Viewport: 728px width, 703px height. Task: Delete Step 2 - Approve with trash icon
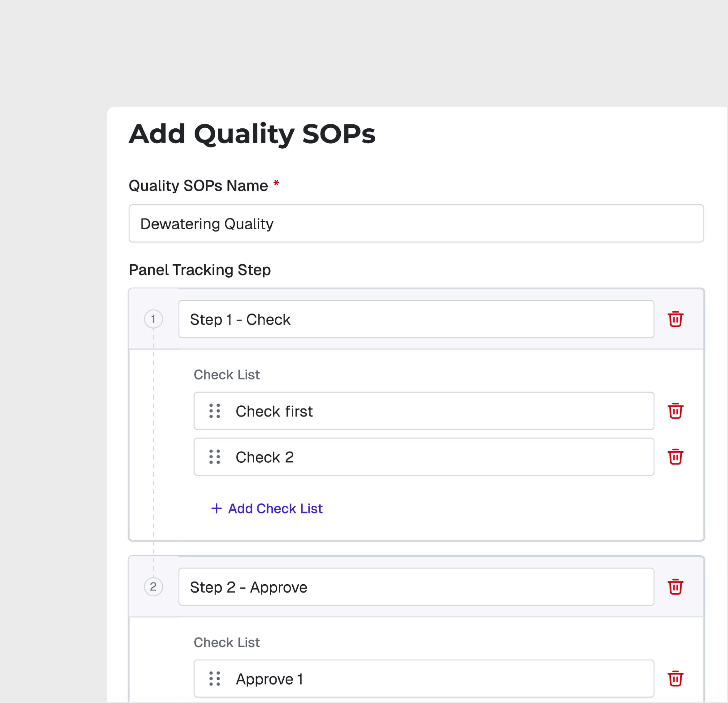pos(675,587)
